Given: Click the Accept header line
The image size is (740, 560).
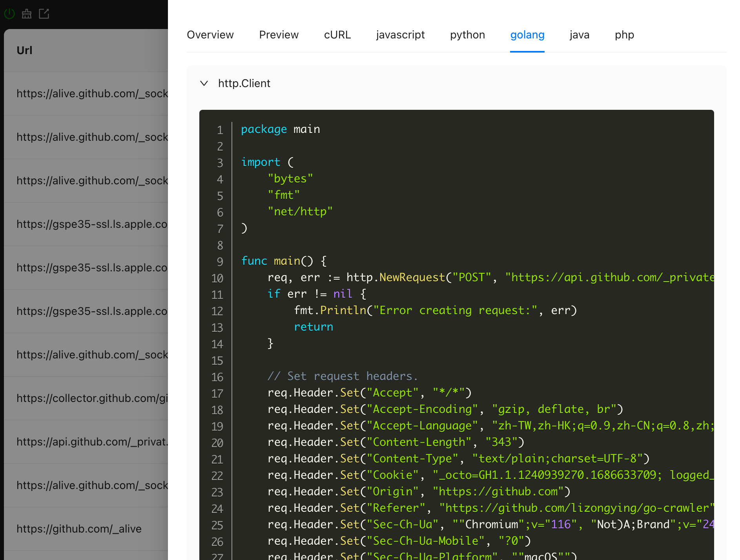Looking at the screenshot, I should pyautogui.click(x=370, y=393).
